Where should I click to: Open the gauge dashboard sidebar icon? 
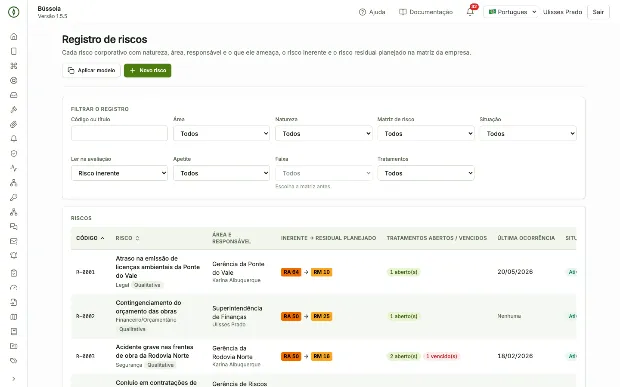click(x=13, y=287)
